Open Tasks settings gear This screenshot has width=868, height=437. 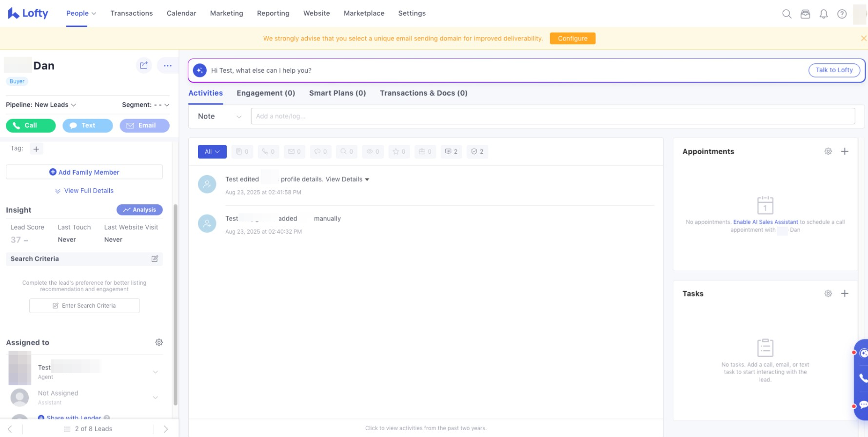pyautogui.click(x=828, y=294)
